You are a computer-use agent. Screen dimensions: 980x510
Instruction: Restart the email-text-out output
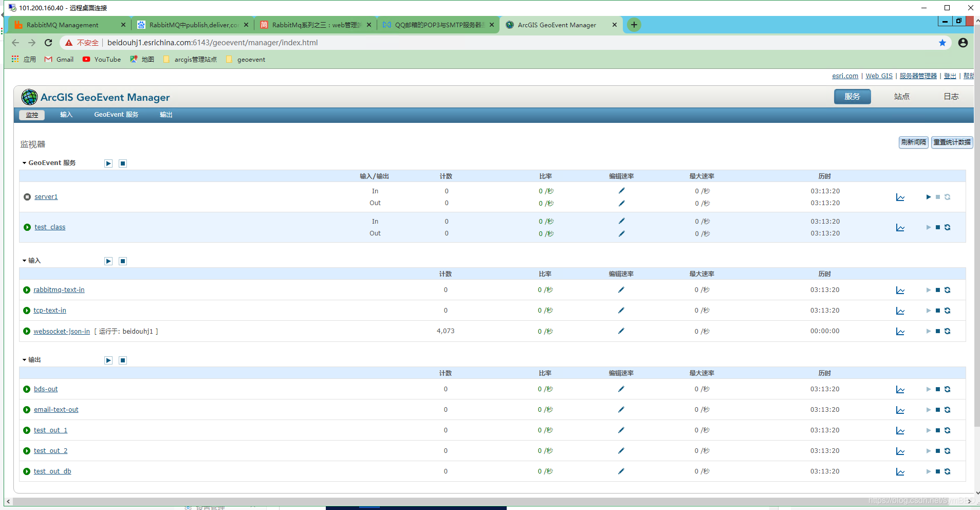point(947,410)
